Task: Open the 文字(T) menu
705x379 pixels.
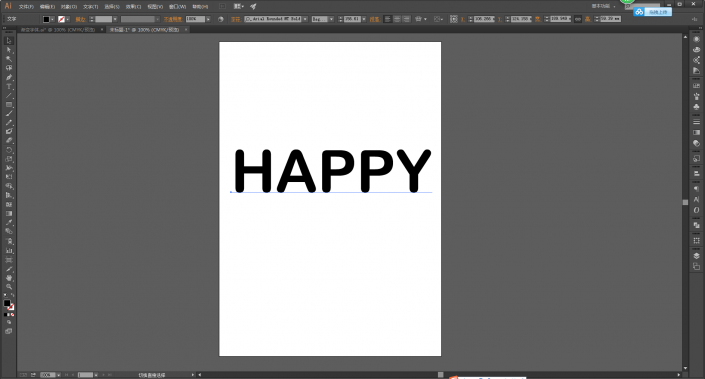Action: point(90,7)
